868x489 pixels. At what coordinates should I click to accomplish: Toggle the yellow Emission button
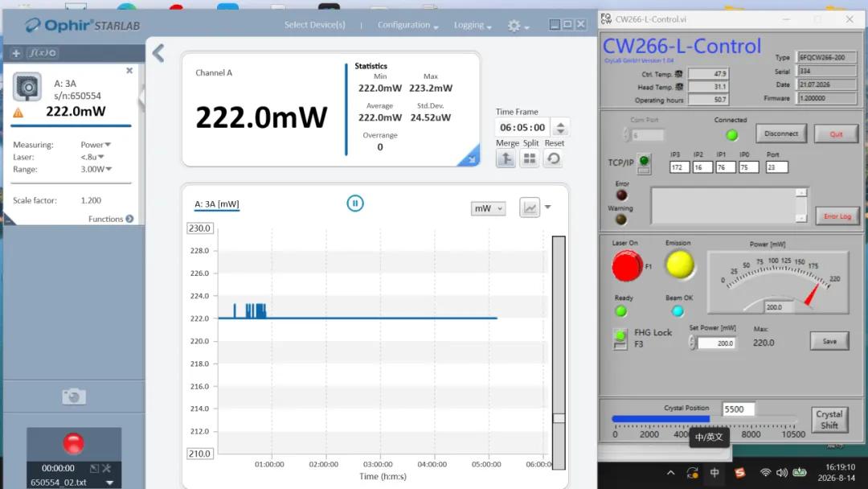[x=680, y=264]
